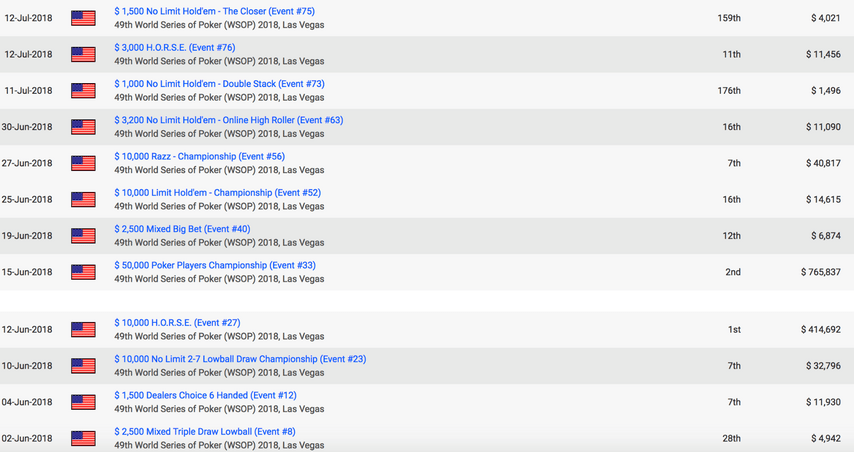Click the 10-Jun-2018 date cell

click(x=27, y=366)
